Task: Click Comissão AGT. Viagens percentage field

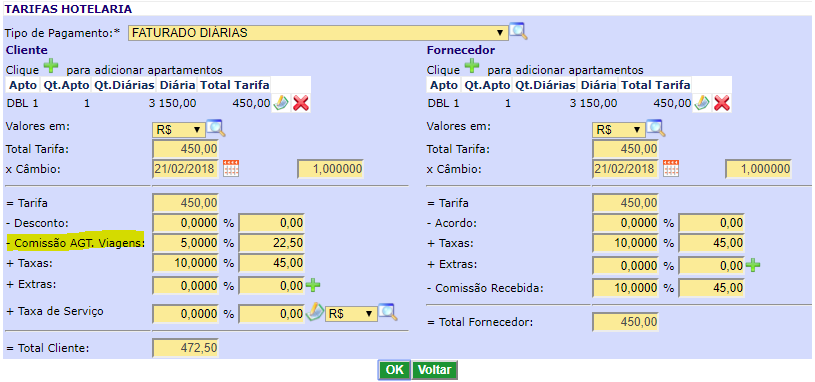Action: 186,243
